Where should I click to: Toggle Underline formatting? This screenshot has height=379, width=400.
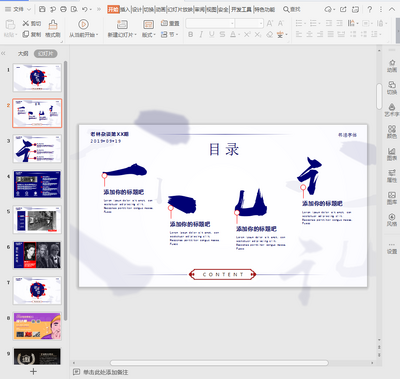coord(212,34)
